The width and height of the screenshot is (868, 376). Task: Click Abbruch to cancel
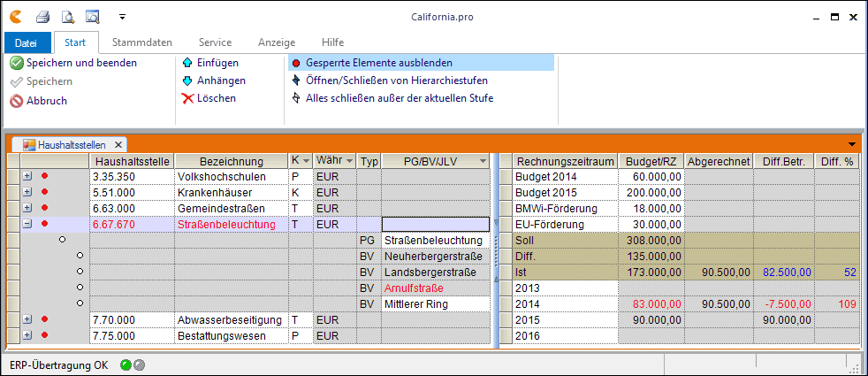[39, 101]
